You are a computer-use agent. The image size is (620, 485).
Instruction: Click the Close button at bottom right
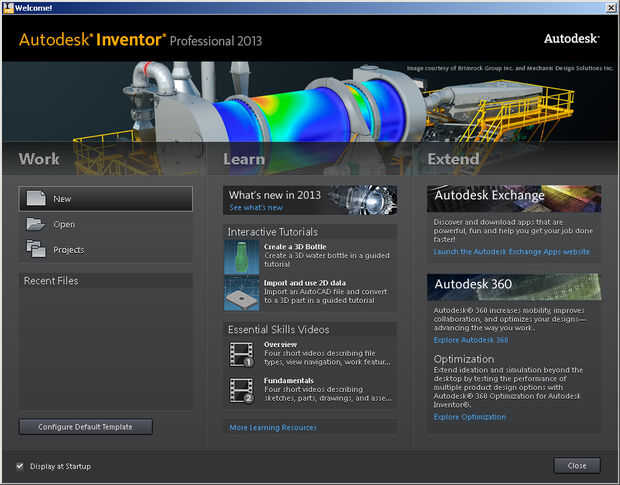577,466
